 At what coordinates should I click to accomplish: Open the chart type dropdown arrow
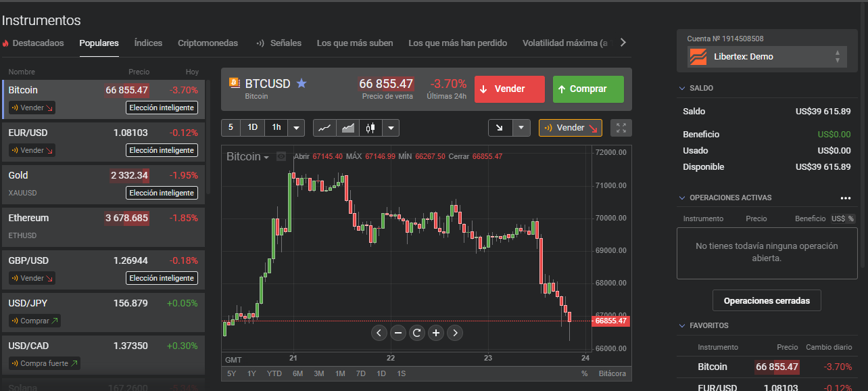point(390,128)
